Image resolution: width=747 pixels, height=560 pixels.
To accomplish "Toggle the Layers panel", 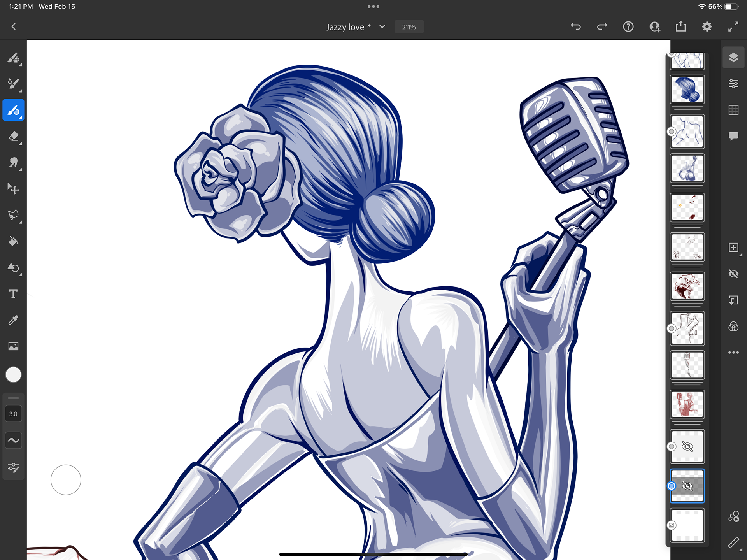I will pos(733,58).
